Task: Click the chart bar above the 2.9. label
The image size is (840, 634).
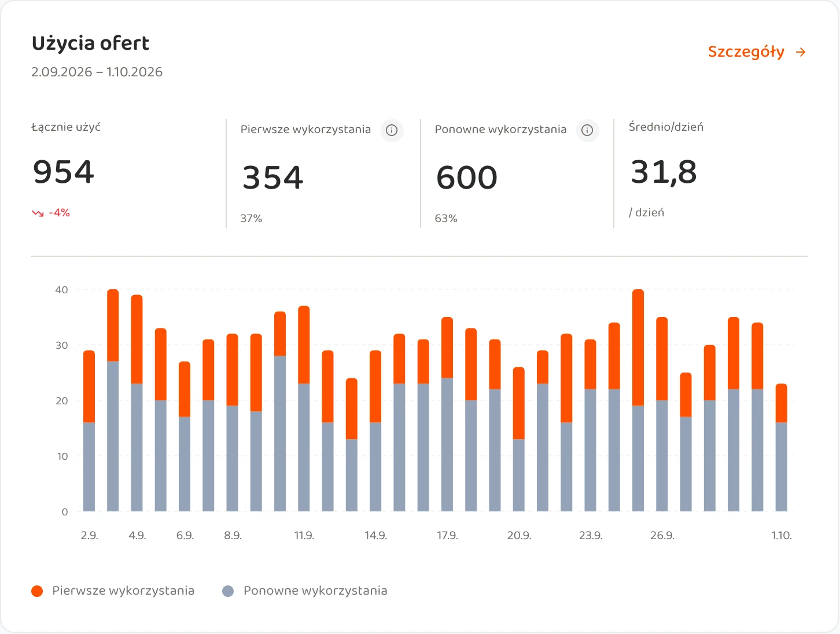Action: 89,431
